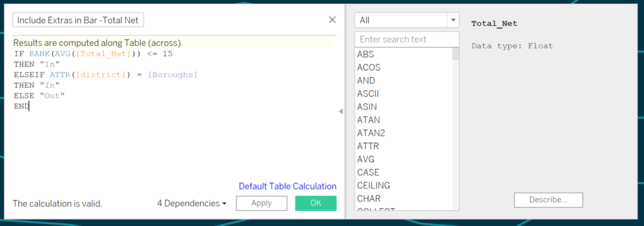Click the Apply button
The height and width of the screenshot is (226, 644).
261,203
